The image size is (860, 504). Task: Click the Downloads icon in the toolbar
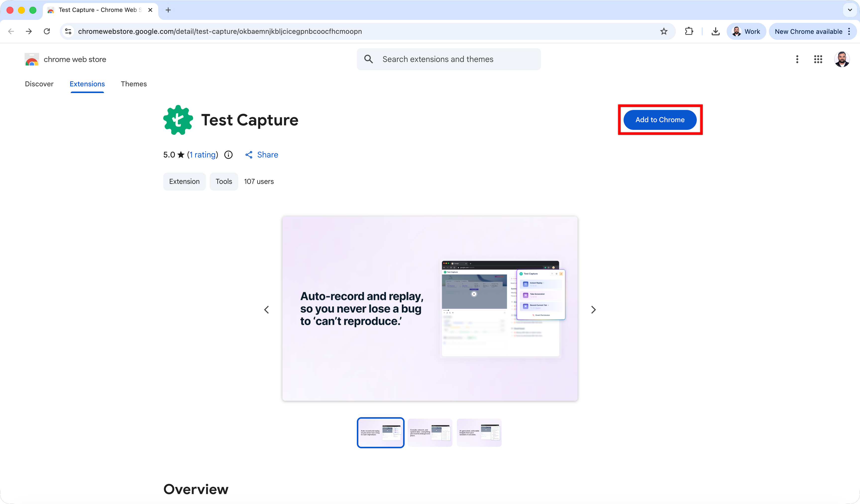[x=715, y=31]
